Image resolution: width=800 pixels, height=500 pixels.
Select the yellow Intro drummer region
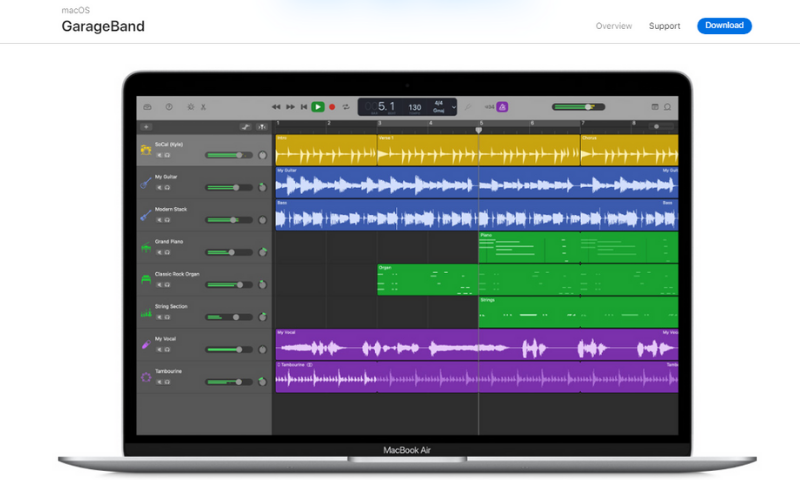(327, 150)
